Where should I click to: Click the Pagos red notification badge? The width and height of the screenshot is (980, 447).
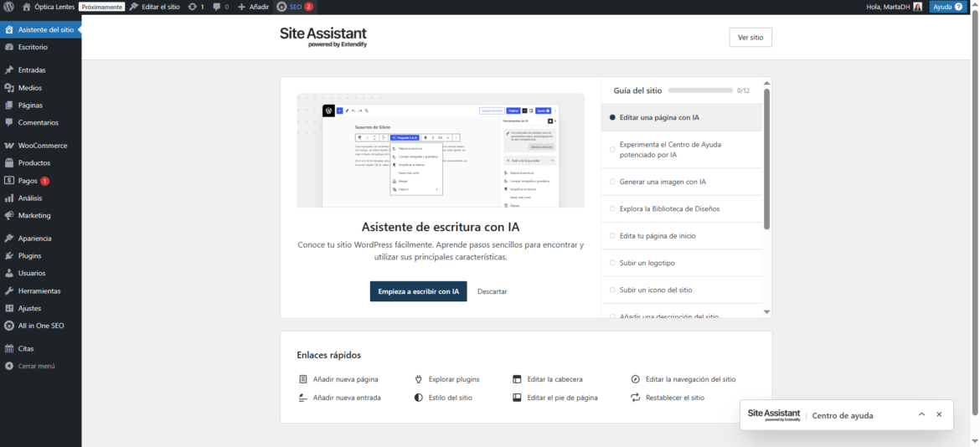pos(45,181)
